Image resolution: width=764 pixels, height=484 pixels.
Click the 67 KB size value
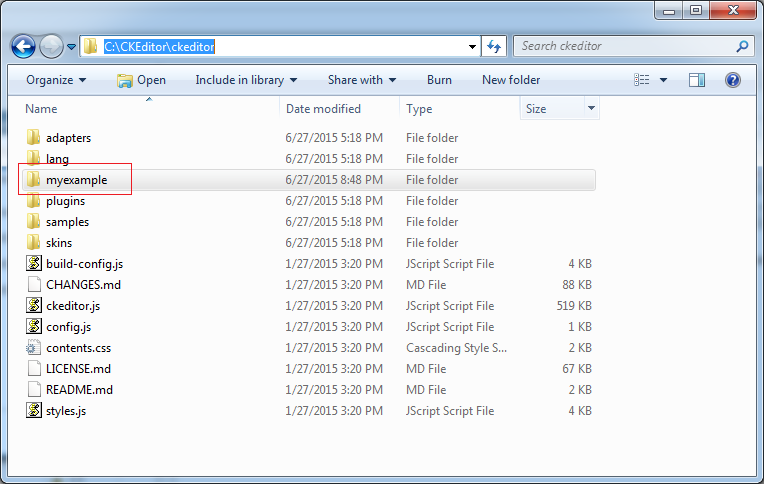point(577,369)
